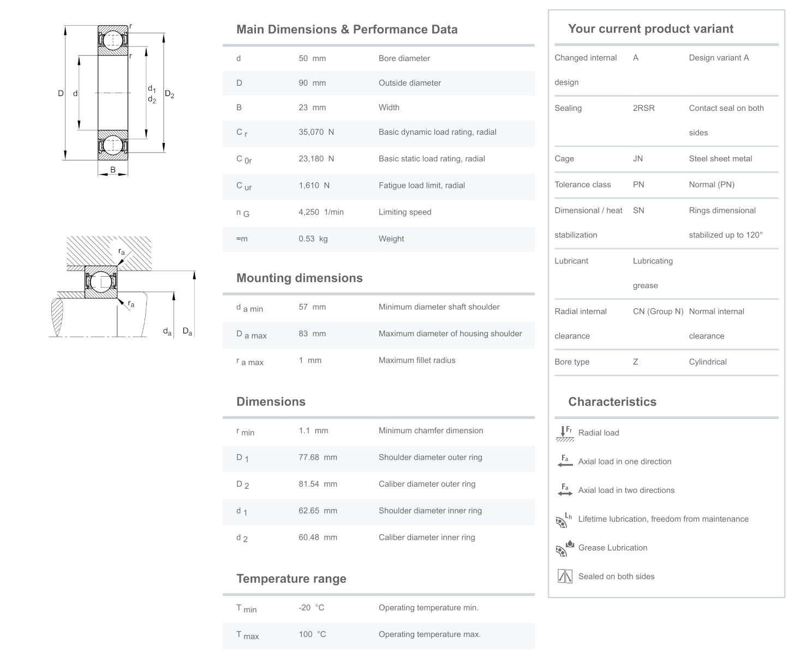
Task: Select the Operating temperature max. text
Action: 429,635
